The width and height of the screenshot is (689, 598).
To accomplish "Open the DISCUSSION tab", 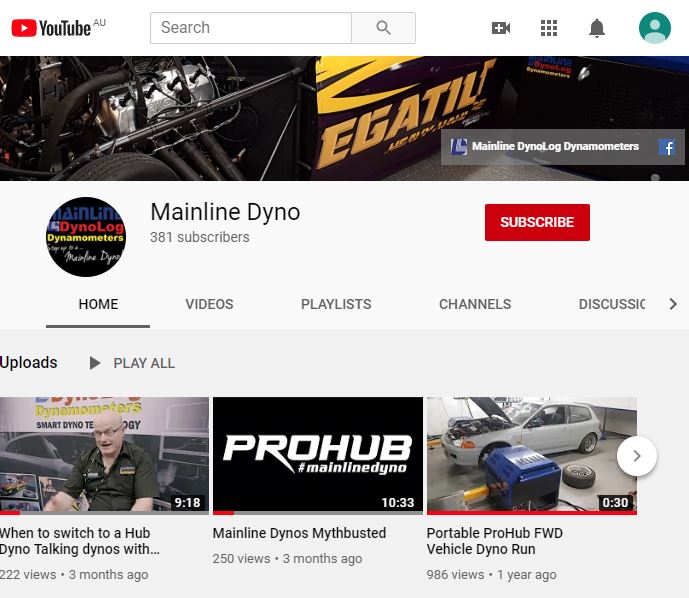I will 612,304.
